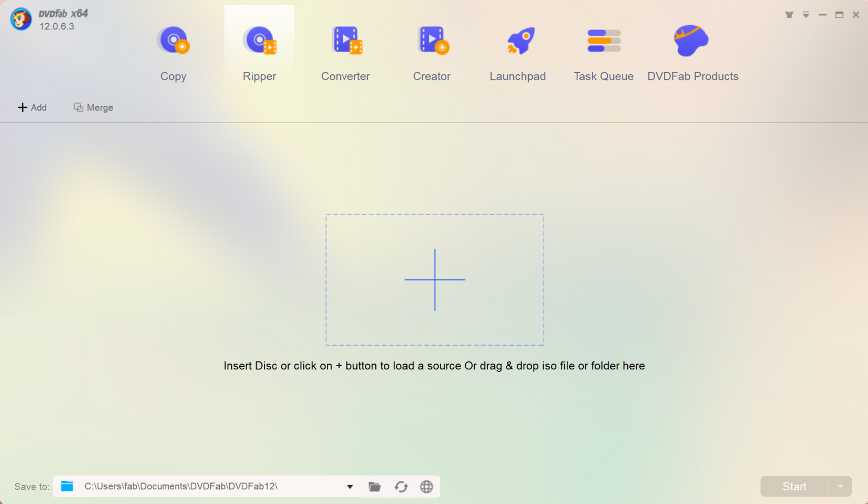The height and width of the screenshot is (504, 868).
Task: Click the Start button
Action: coord(794,487)
